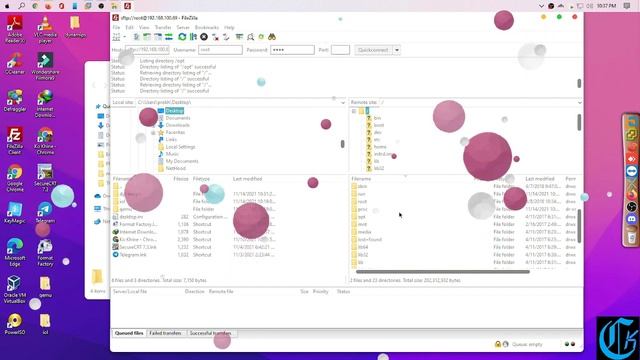
Task: Click the Reconnect to last server icon
Action: [x=226, y=37]
